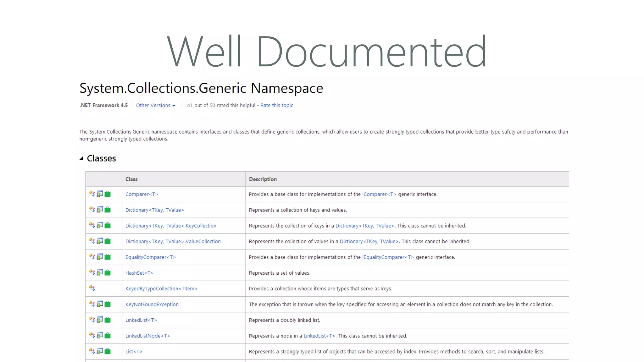The image size is (644, 362).
Task: Open the Other Versions dropdown
Action: pos(155,106)
